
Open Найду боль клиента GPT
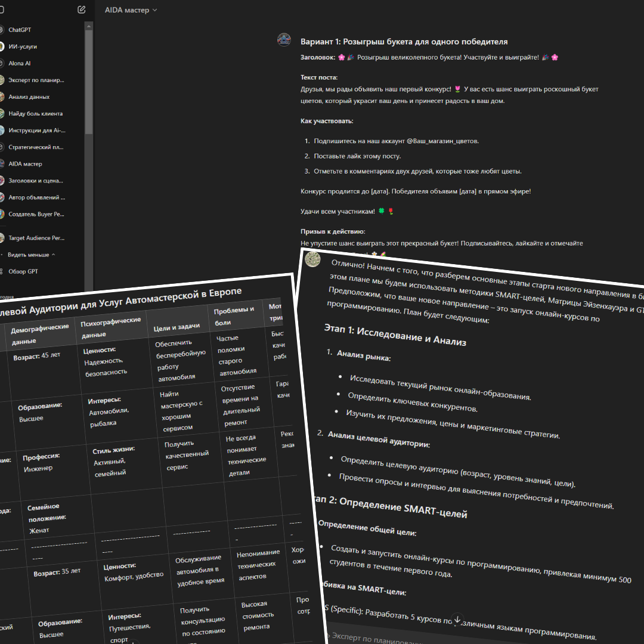coord(35,113)
